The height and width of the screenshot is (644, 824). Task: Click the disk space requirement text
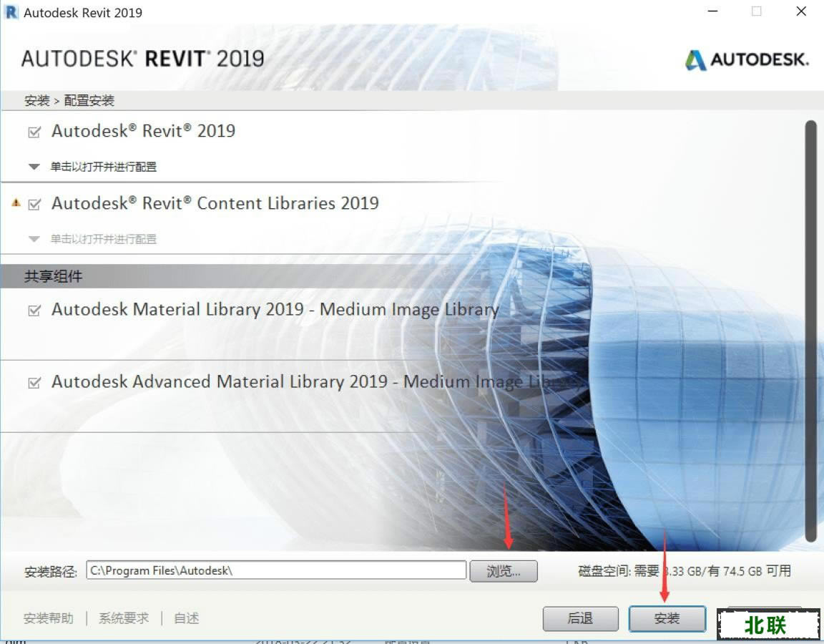point(685,571)
